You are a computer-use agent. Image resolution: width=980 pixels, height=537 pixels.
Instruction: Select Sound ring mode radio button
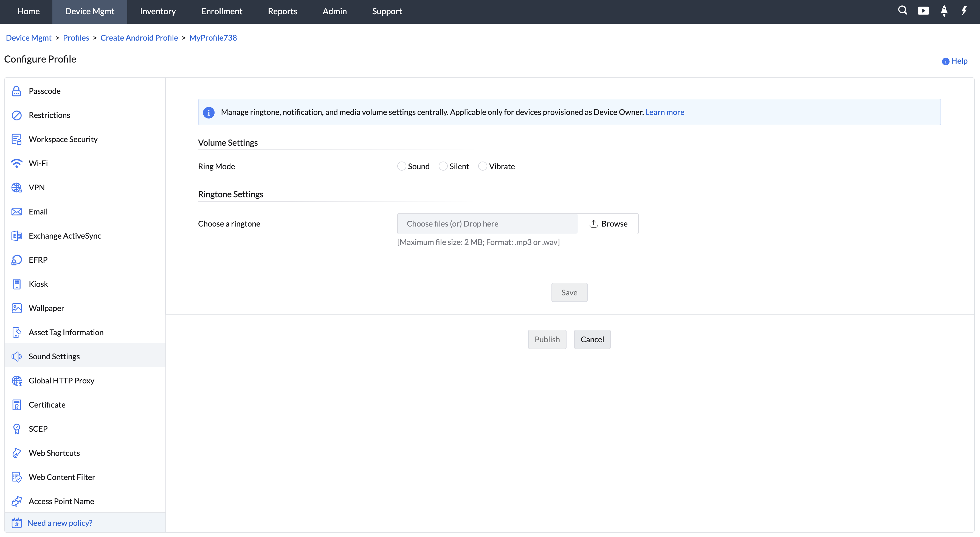[x=401, y=166]
